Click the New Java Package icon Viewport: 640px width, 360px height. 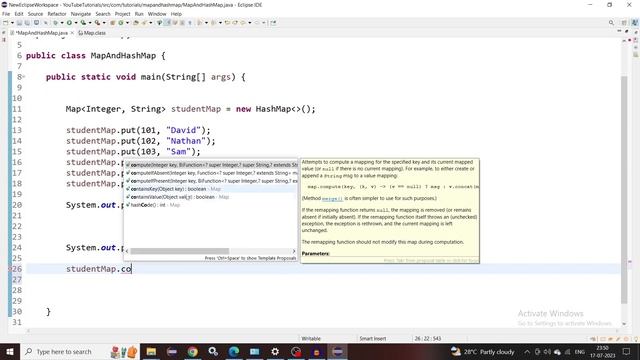(x=113, y=23)
